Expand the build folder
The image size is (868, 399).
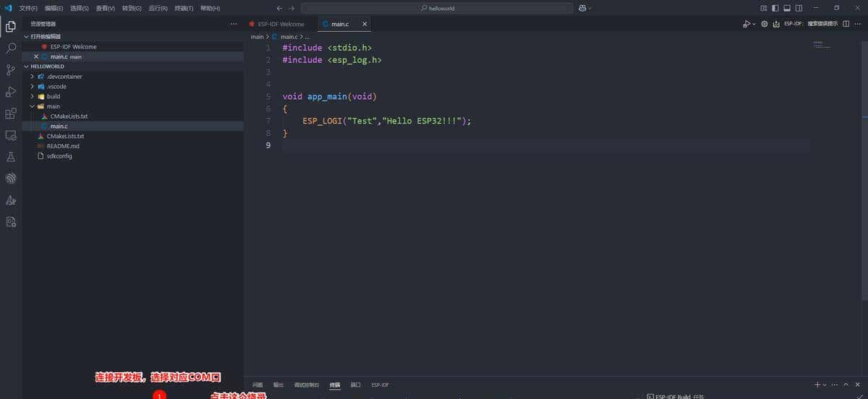click(132, 96)
